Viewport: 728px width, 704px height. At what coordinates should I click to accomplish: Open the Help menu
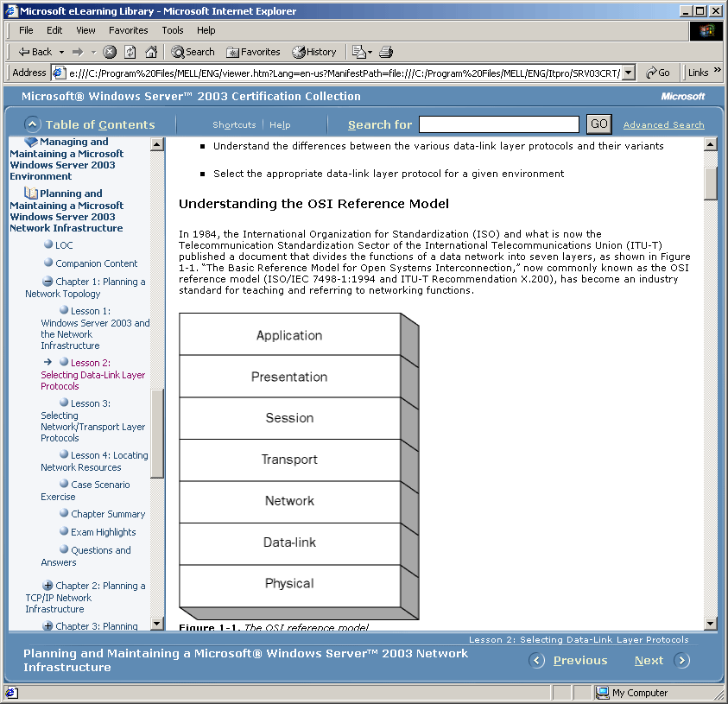click(x=206, y=30)
